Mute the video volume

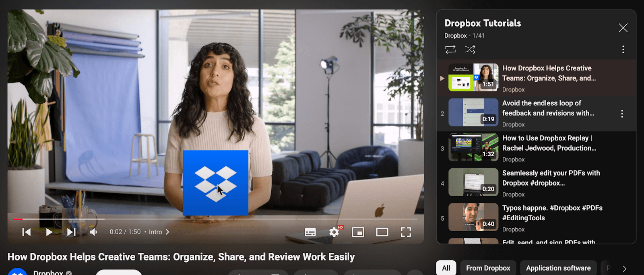click(93, 232)
